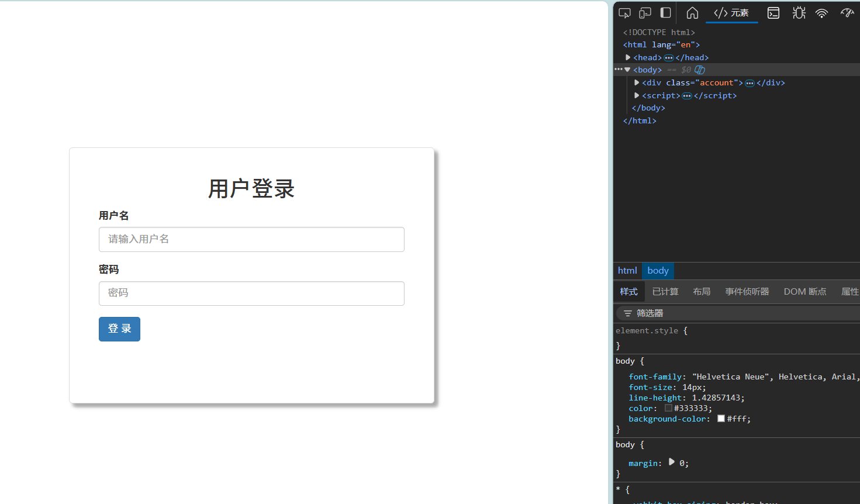Focus the 请输入用户名 username input field

(x=251, y=240)
